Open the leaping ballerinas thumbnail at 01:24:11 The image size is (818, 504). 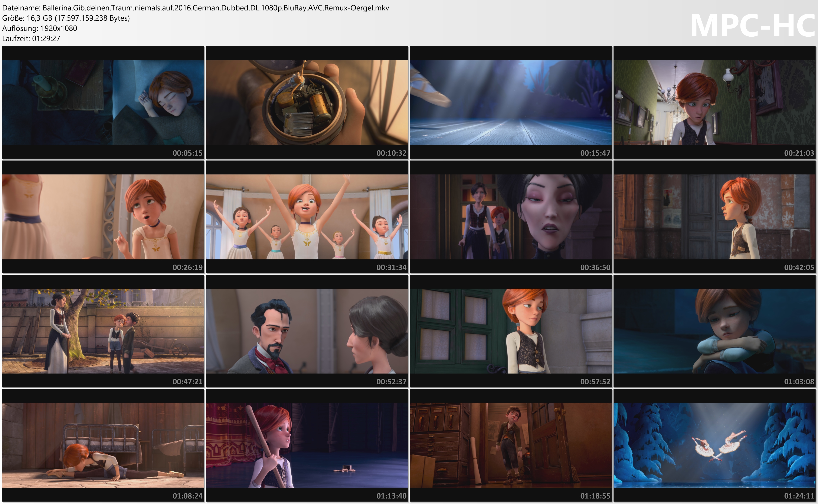click(714, 445)
